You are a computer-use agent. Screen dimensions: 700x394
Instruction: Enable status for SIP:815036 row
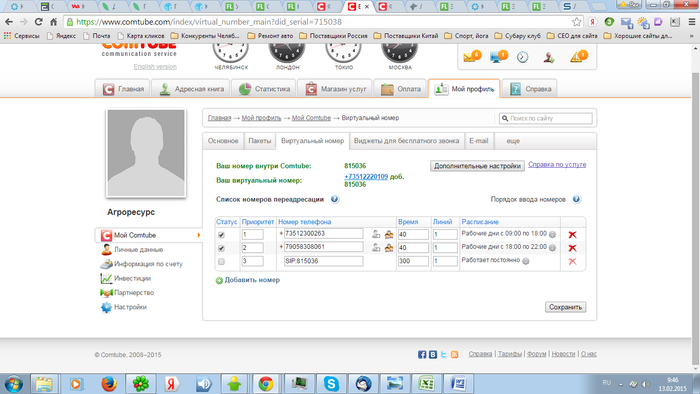pyautogui.click(x=221, y=261)
